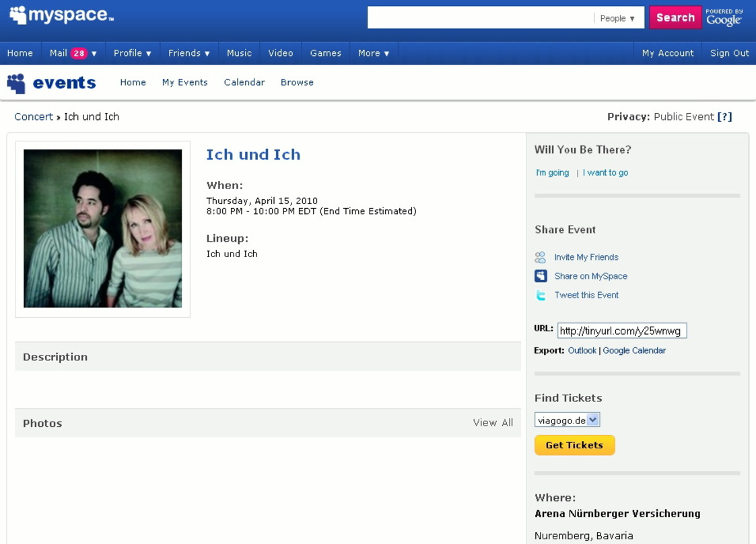Click the MySpace logo

tap(62, 15)
